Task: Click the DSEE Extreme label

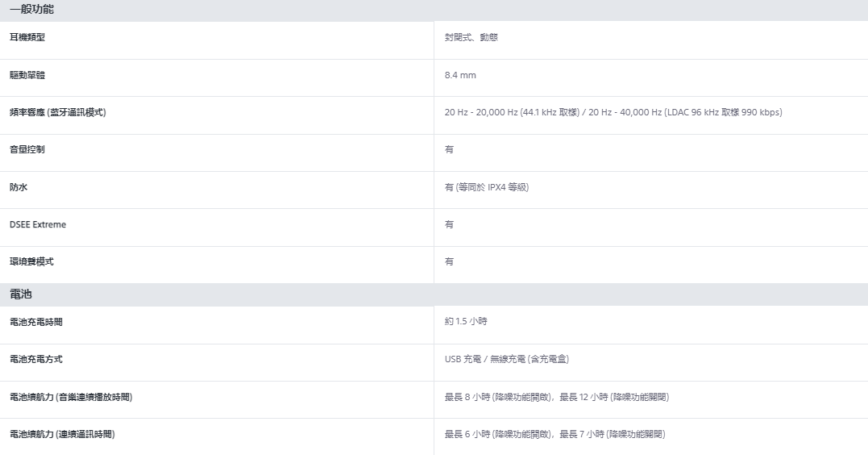Action: coord(38,224)
